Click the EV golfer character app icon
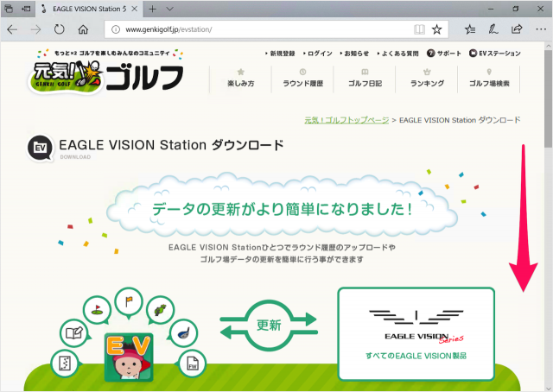This screenshot has width=553, height=392. coord(129,357)
